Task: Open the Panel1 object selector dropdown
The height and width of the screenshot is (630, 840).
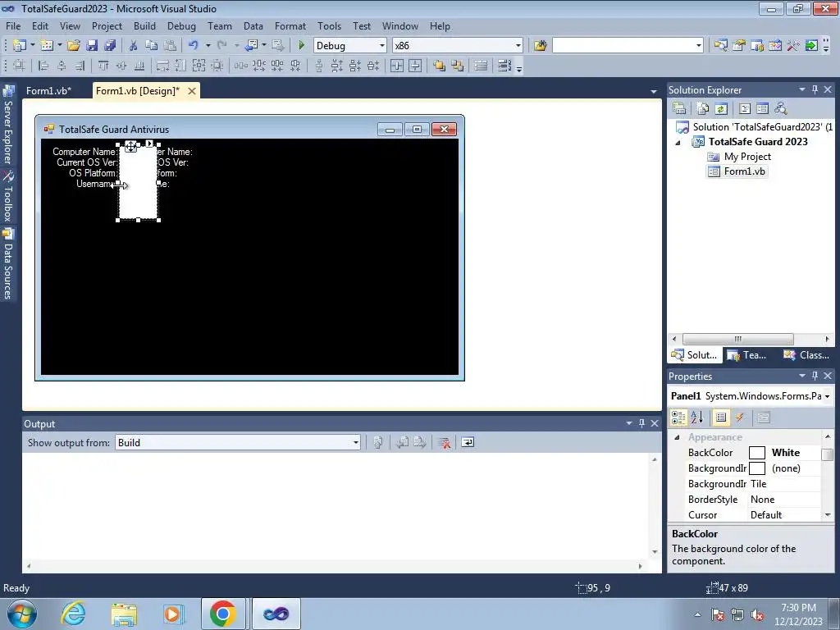Action: click(x=827, y=396)
